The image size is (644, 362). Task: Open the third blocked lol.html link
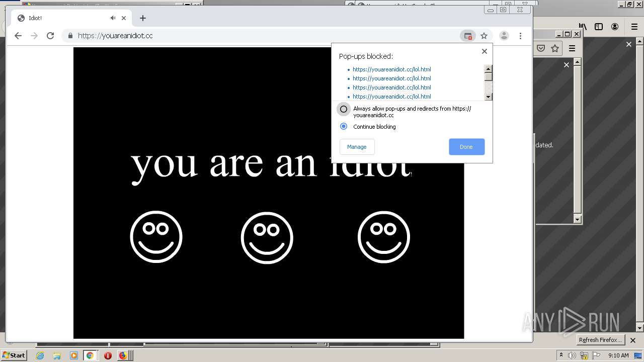tap(391, 87)
